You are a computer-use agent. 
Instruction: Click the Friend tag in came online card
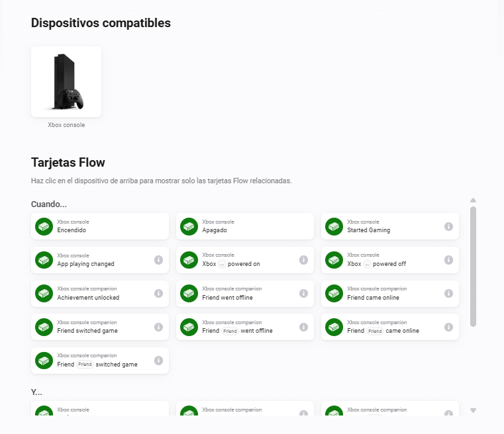375,331
